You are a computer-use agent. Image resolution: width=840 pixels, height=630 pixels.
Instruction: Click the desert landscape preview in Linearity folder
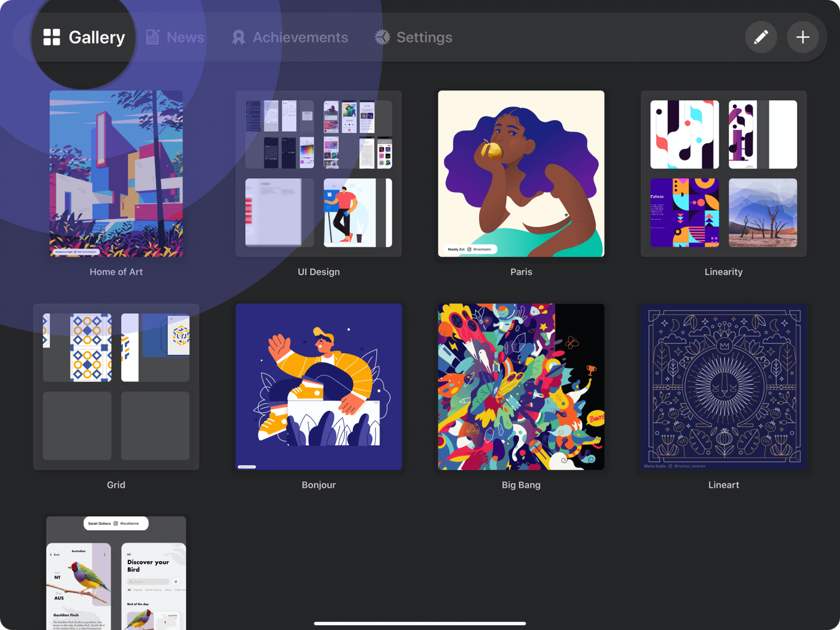763,213
